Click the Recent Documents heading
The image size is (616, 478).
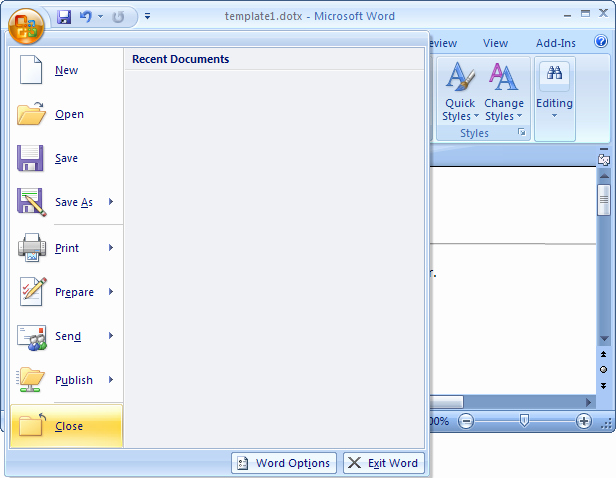(x=180, y=59)
